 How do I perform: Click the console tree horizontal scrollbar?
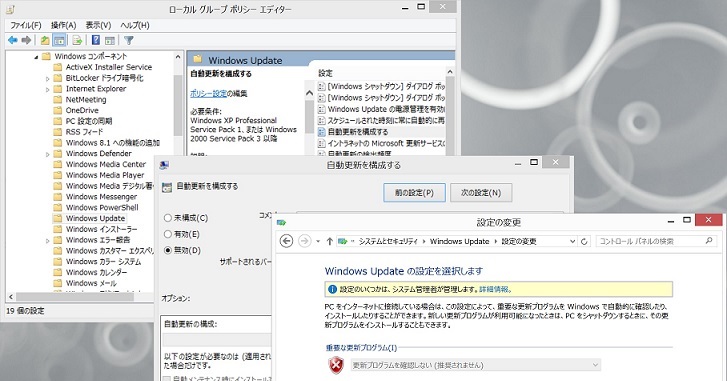pos(75,297)
